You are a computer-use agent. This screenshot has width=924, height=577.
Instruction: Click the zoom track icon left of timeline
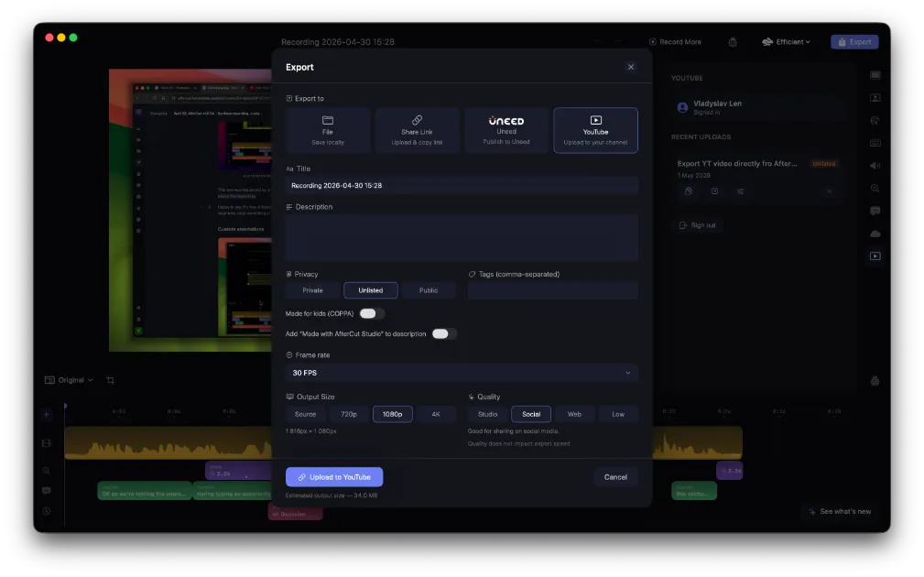coord(47,471)
